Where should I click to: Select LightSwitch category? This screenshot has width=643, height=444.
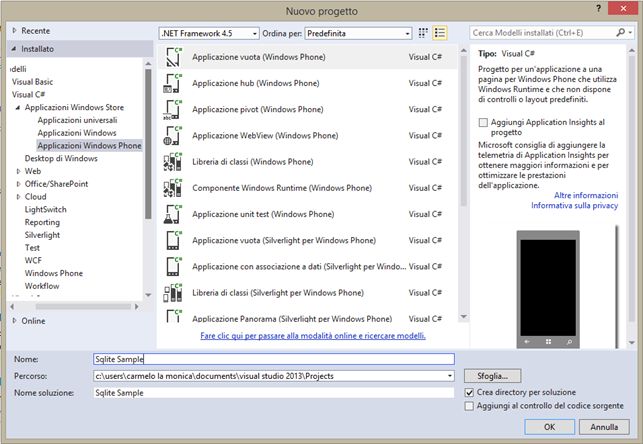(x=46, y=209)
